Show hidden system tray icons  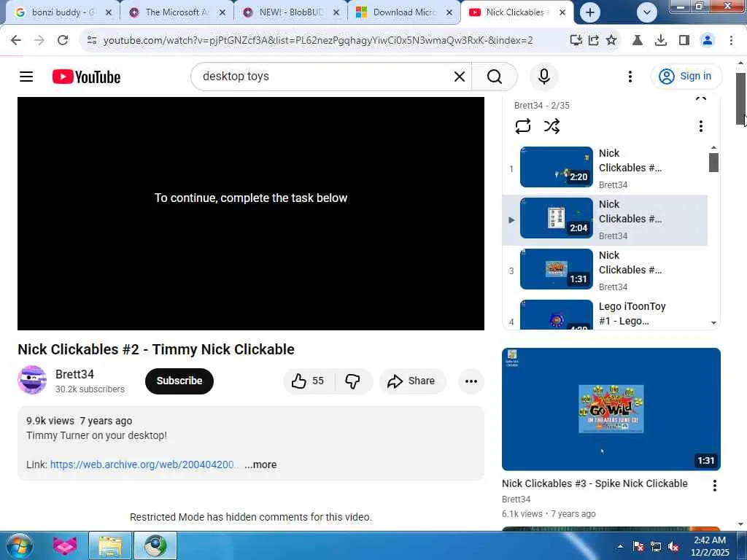(620, 546)
